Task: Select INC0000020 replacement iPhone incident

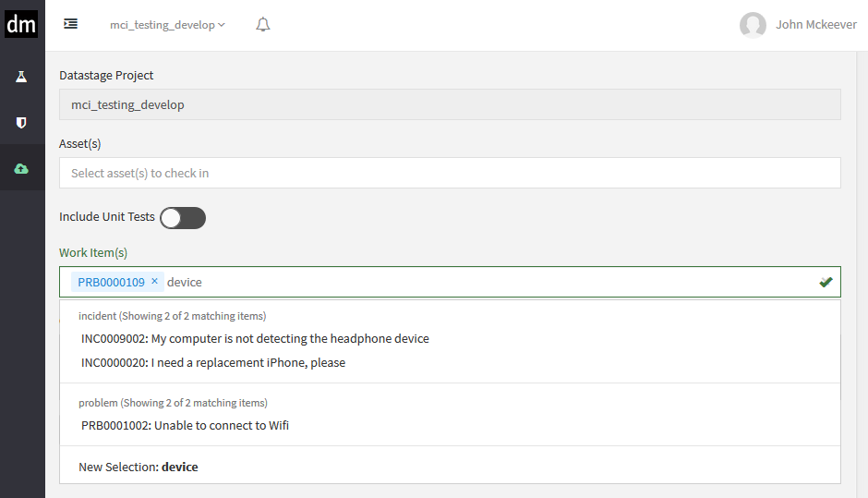Action: [x=213, y=363]
